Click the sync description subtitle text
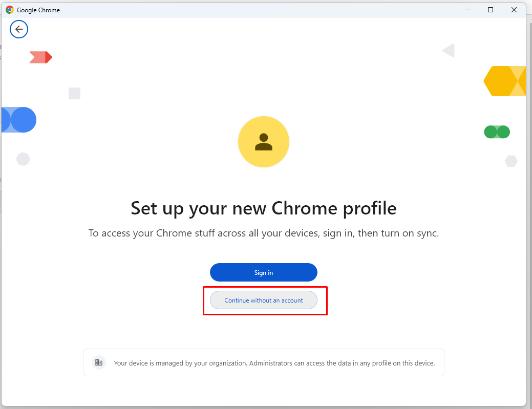Screen dimensions: 532x409 point(264,233)
